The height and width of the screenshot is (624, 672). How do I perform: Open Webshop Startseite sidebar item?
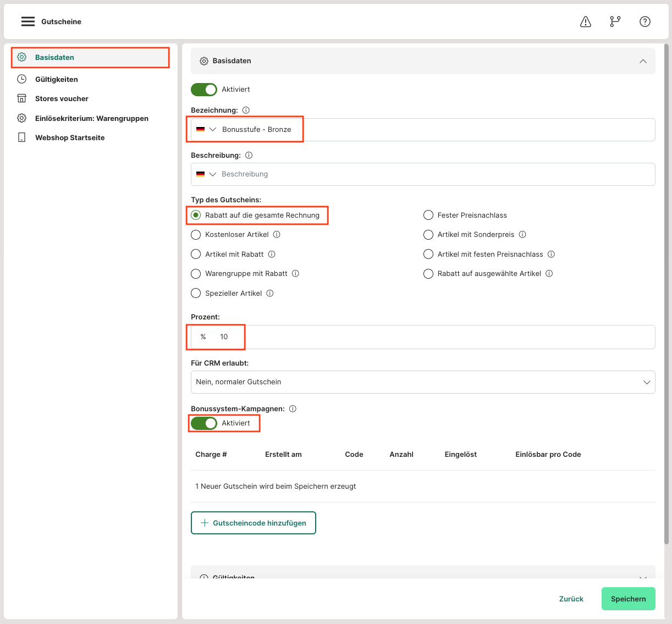(69, 137)
